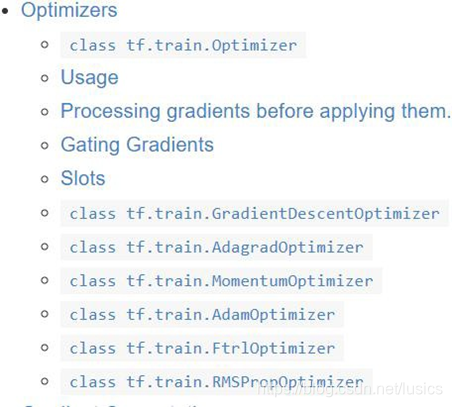The image size is (452, 407).
Task: Click the hollow bullet beside Usage
Action: point(45,78)
